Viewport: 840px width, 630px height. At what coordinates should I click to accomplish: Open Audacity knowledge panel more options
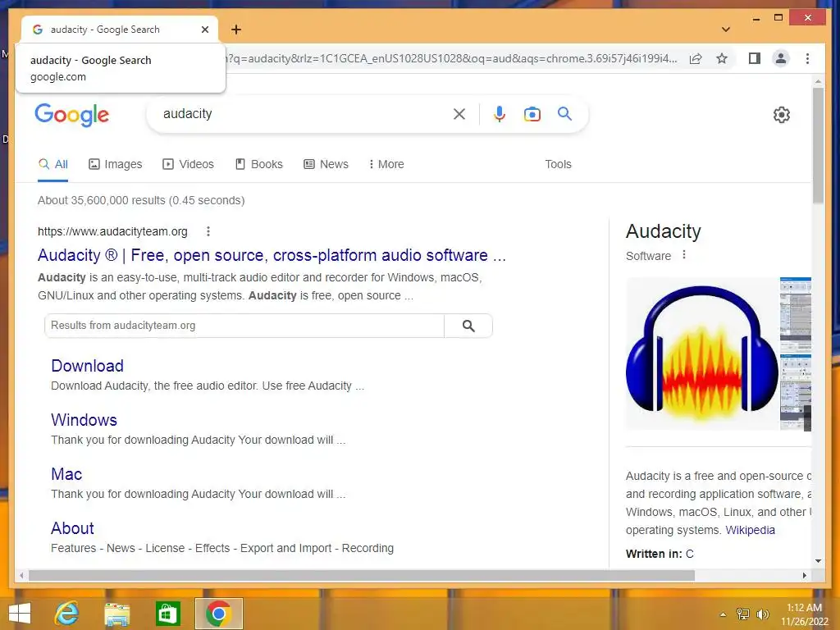point(684,255)
